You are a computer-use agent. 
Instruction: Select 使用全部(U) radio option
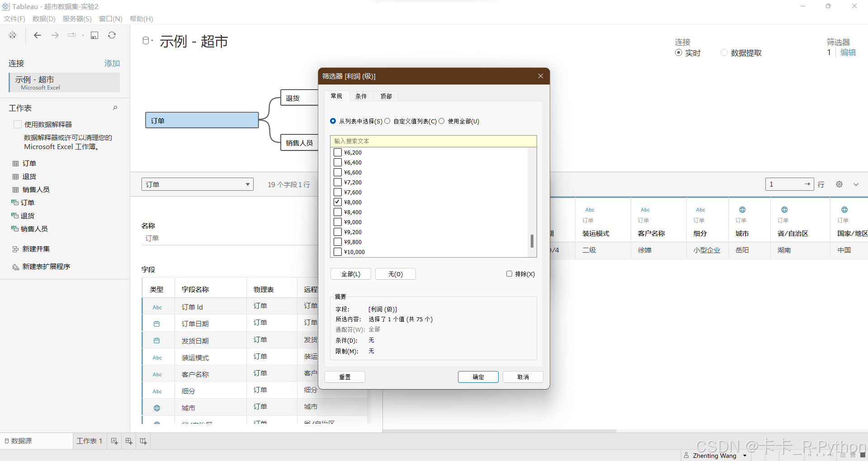pos(442,121)
